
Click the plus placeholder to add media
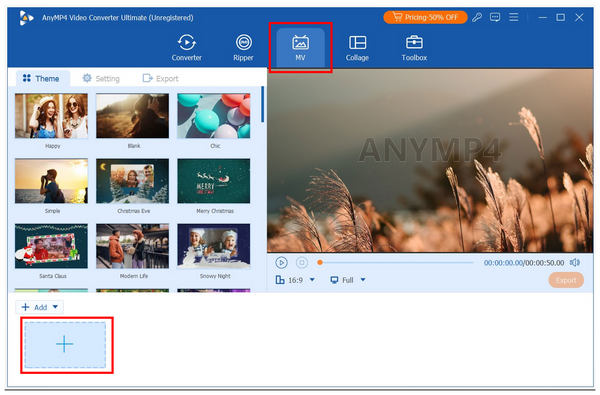coord(65,344)
